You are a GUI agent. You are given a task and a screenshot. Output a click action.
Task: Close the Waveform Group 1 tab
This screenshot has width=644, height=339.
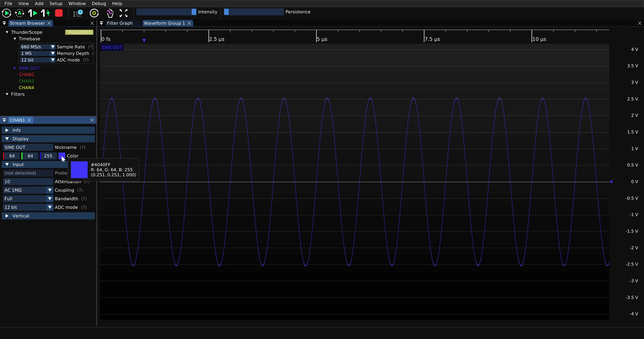(189, 23)
